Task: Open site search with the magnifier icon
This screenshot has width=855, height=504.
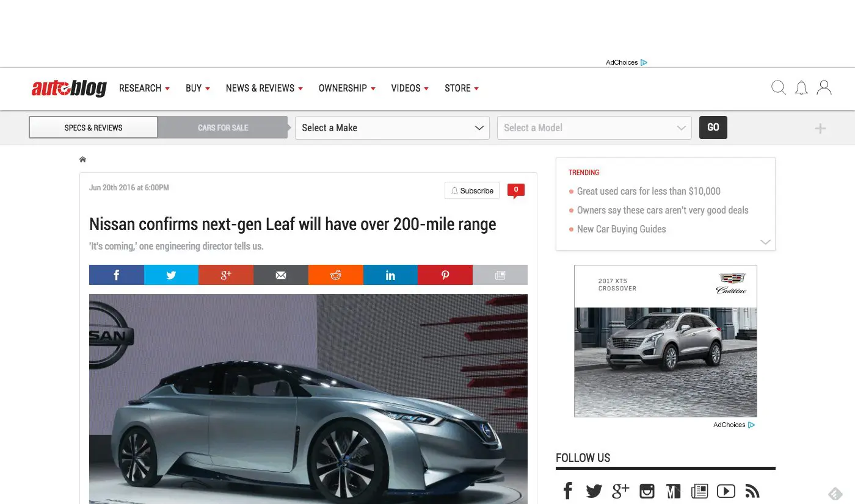Action: 779,88
